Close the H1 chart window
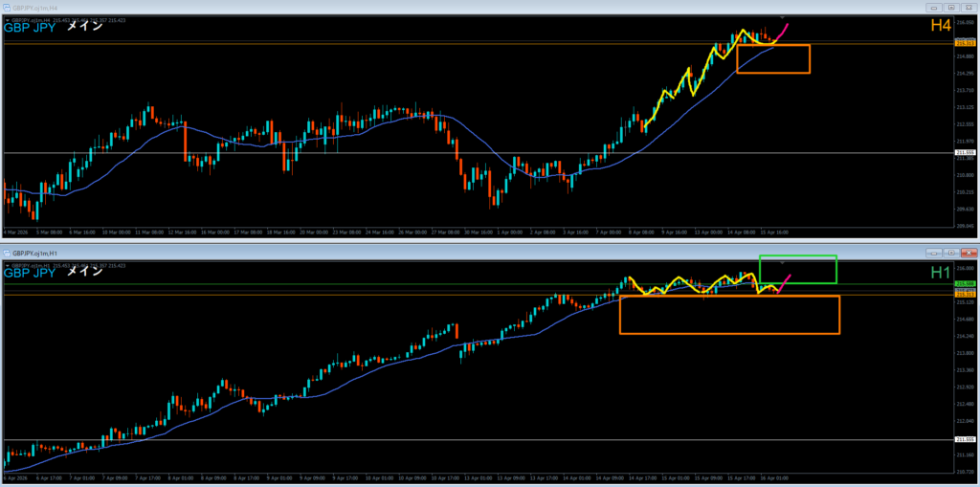The width and height of the screenshot is (980, 487). coord(969,253)
